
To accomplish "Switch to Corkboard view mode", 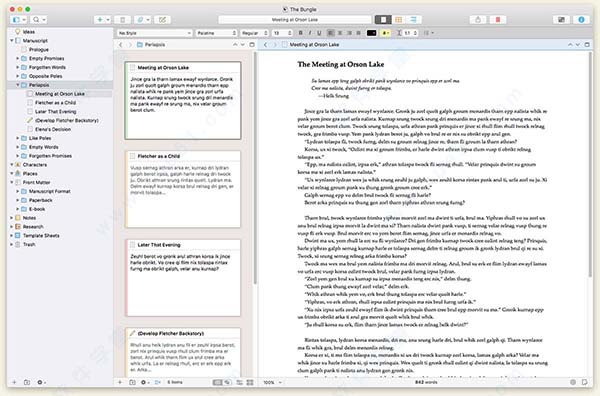I will click(398, 20).
